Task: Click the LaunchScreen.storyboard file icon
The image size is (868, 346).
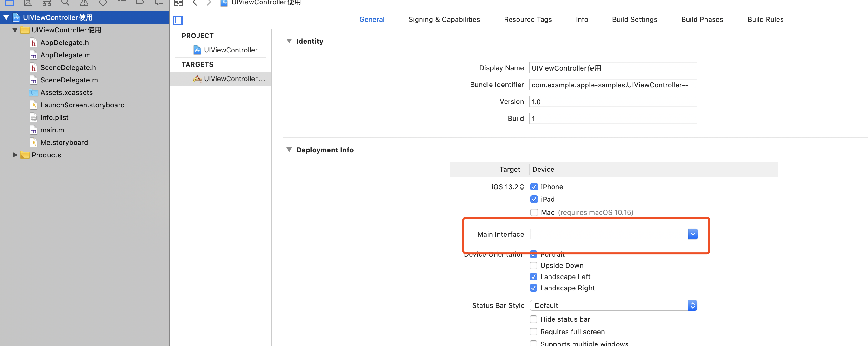Action: tap(33, 105)
